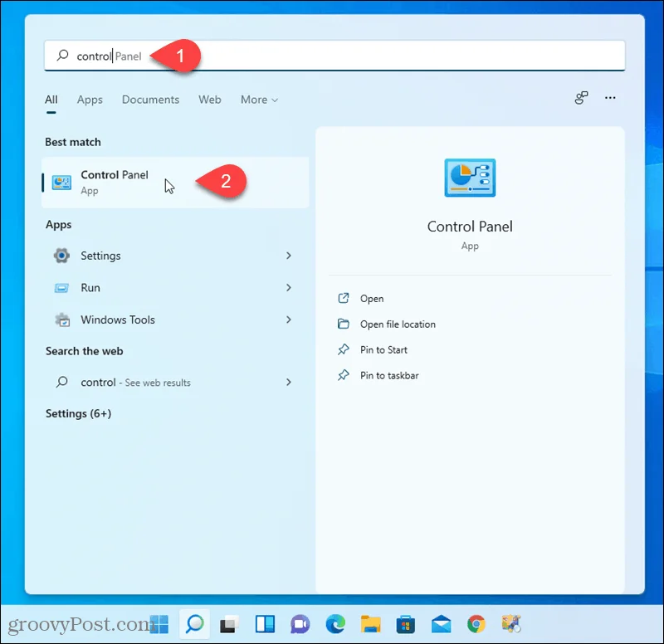Click 'control - See web results' entry
The height and width of the screenshot is (644, 664).
[173, 383]
